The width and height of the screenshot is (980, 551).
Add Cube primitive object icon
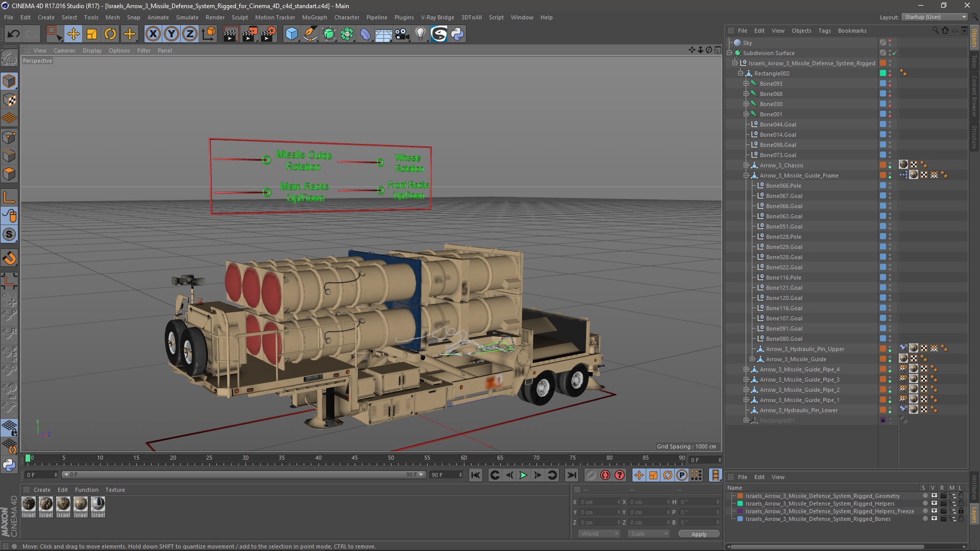point(291,34)
